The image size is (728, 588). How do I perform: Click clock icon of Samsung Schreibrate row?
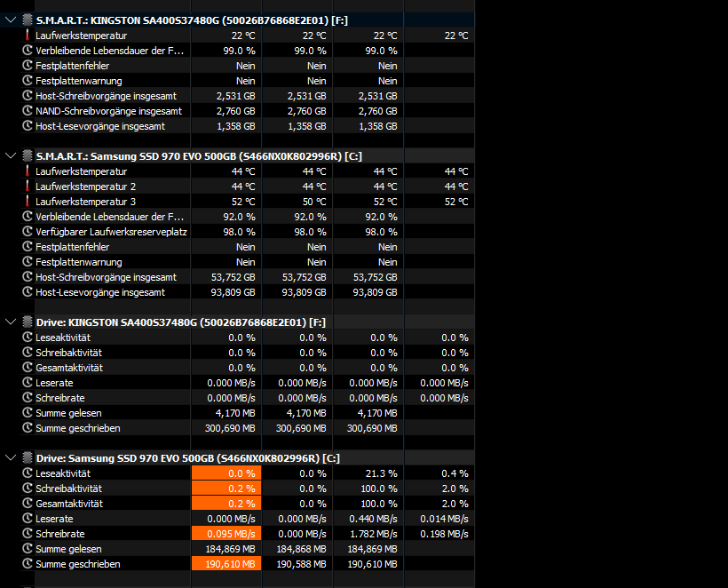(x=28, y=533)
